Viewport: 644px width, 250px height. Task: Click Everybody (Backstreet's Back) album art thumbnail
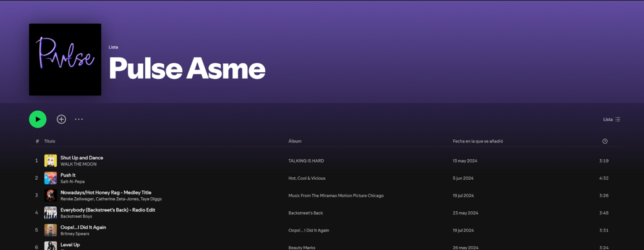(x=50, y=213)
